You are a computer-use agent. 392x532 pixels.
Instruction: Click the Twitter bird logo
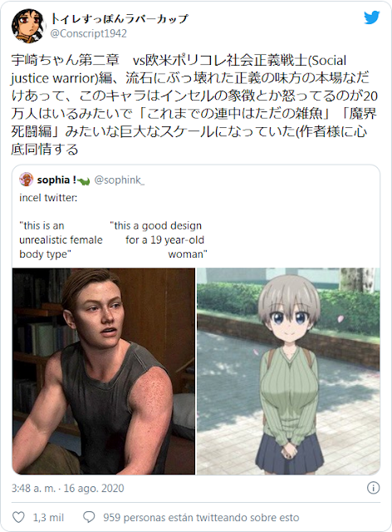point(372,17)
